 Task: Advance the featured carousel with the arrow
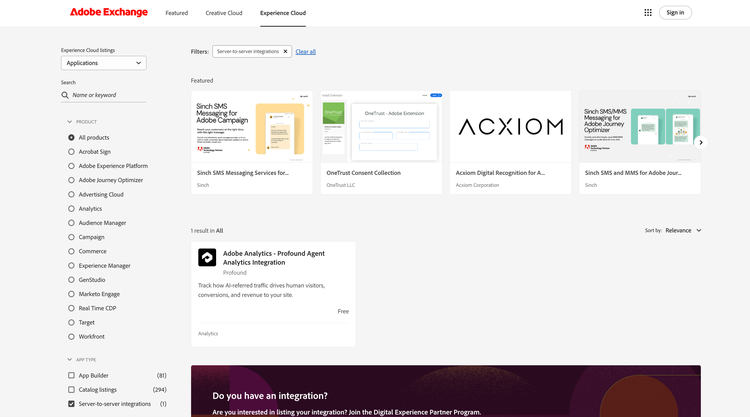point(701,143)
